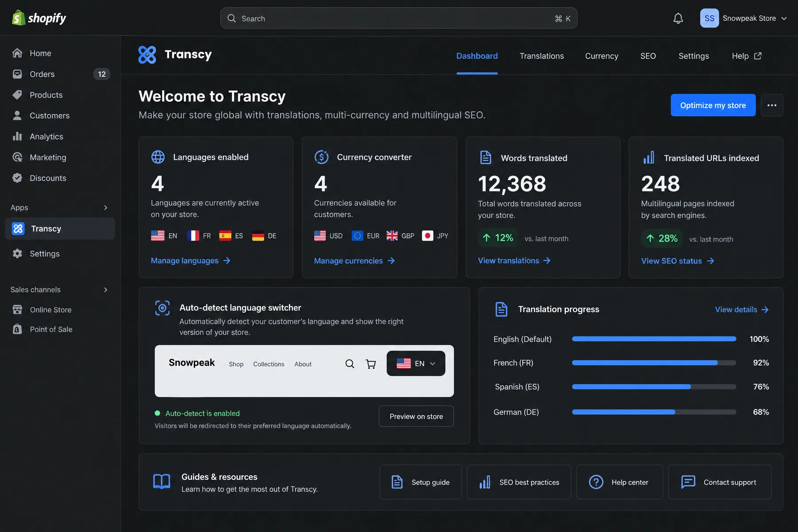Click the Orders inbox icon in the sidebar
Image resolution: width=798 pixels, height=532 pixels.
point(17,74)
